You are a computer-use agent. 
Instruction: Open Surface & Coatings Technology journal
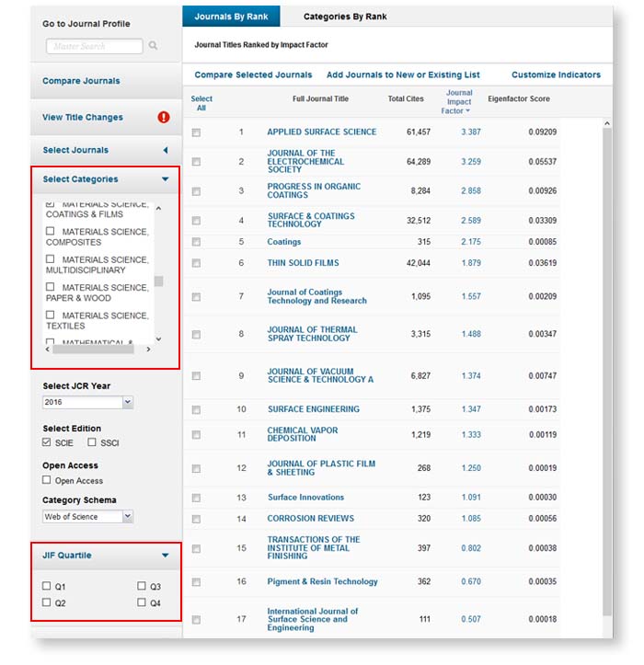311,220
